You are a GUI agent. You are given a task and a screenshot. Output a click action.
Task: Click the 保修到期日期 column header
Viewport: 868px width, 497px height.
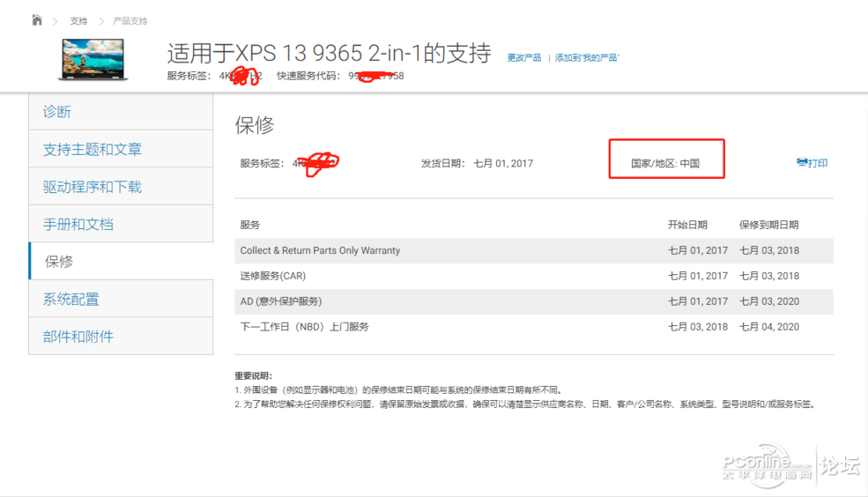coord(769,225)
